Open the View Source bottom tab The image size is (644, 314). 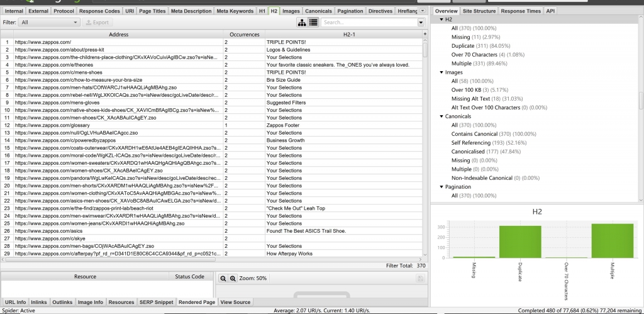coord(235,302)
